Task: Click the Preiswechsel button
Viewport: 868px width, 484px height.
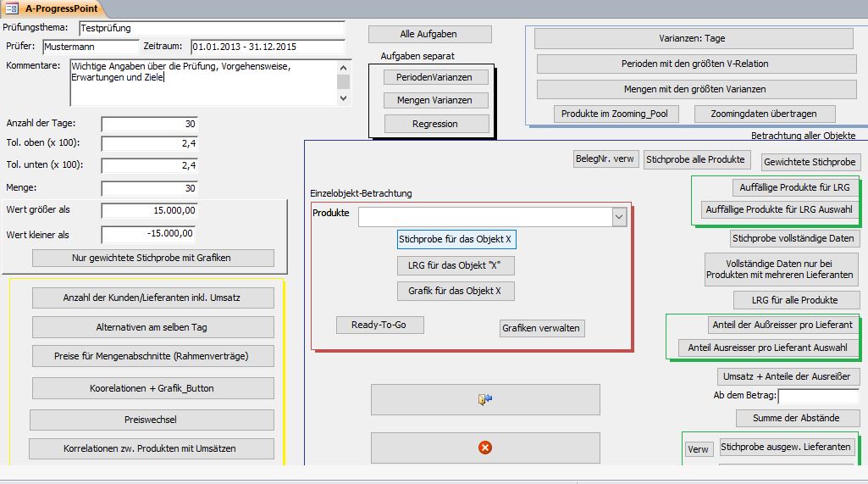Action: click(152, 420)
